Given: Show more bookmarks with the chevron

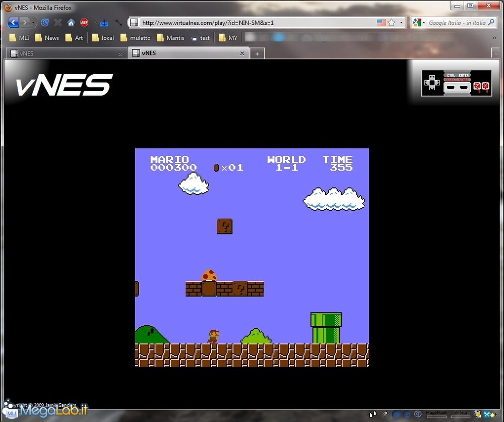Looking at the screenshot, I should 494,38.
